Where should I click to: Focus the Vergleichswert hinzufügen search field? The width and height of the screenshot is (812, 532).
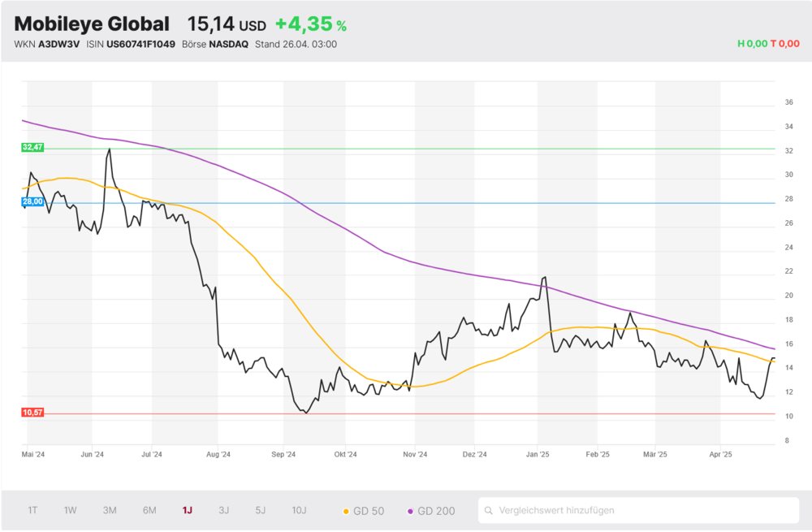[638, 510]
